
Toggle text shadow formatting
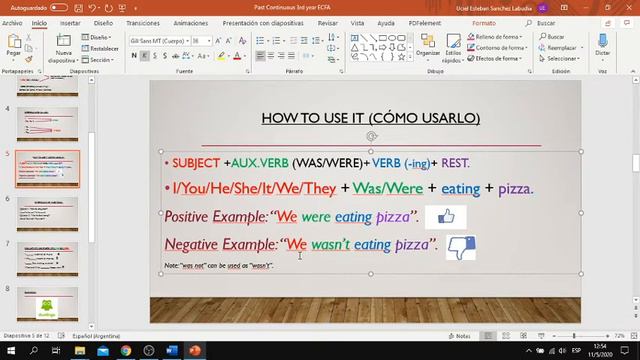click(x=165, y=56)
